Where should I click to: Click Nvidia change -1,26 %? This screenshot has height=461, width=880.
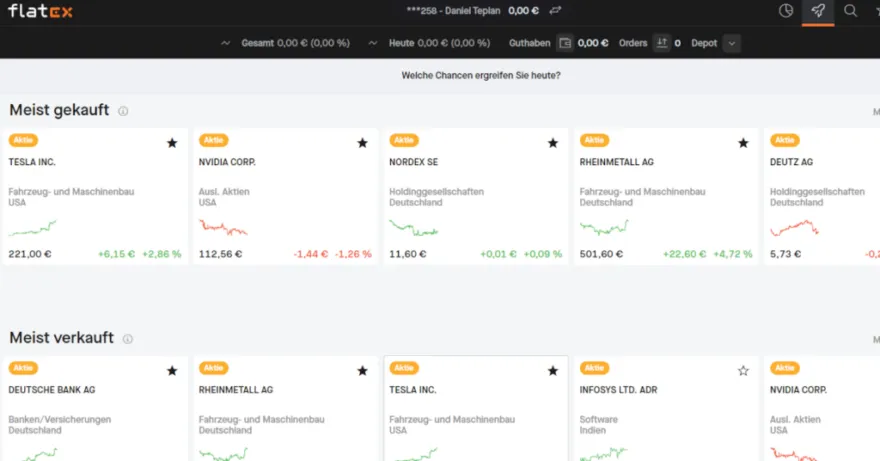[x=353, y=254]
